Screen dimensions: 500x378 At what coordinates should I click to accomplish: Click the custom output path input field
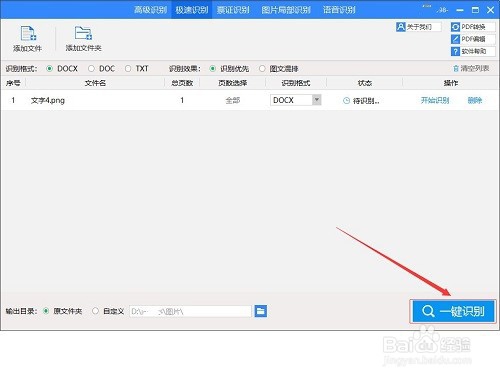(190, 311)
